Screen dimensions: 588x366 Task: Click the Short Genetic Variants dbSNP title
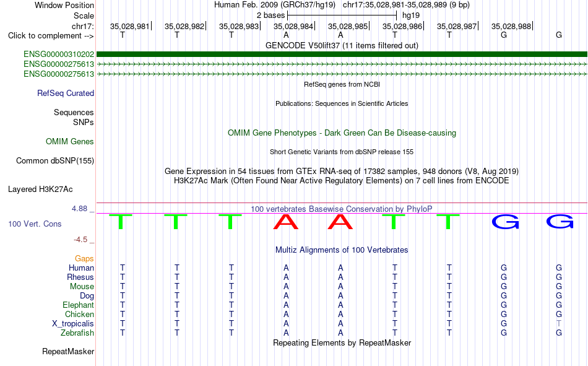[342, 152]
